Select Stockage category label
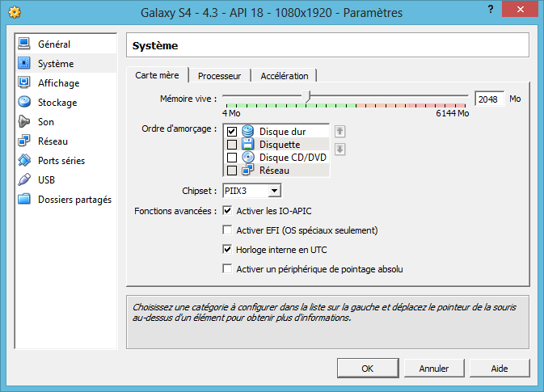Viewport: 544px width, 392px height. click(x=57, y=103)
